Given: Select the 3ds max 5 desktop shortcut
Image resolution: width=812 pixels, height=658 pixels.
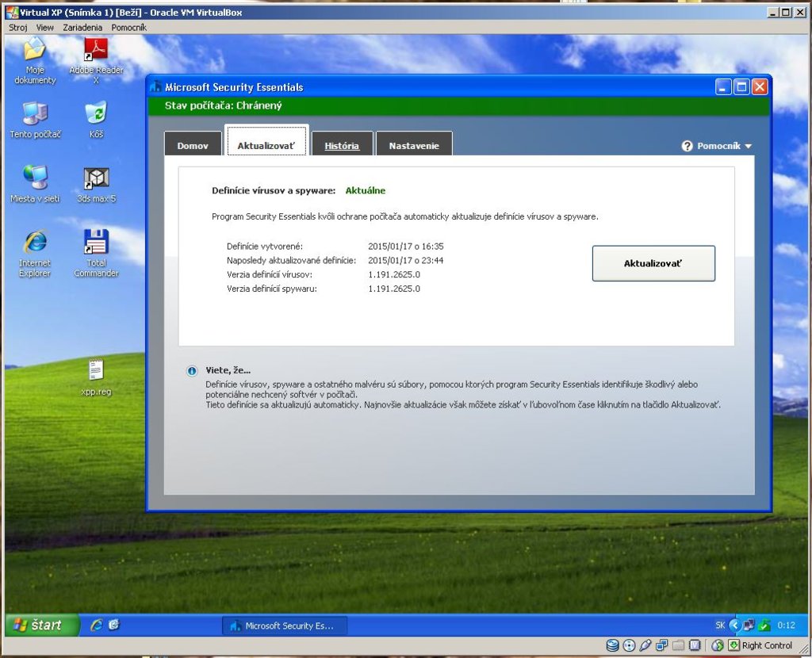Looking at the screenshot, I should 96,184.
